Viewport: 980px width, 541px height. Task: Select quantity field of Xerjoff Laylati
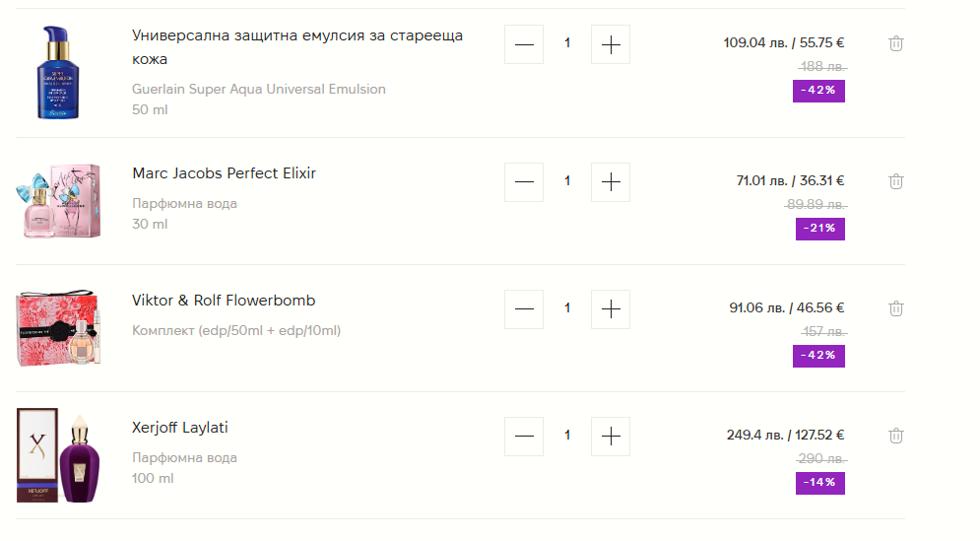click(567, 437)
